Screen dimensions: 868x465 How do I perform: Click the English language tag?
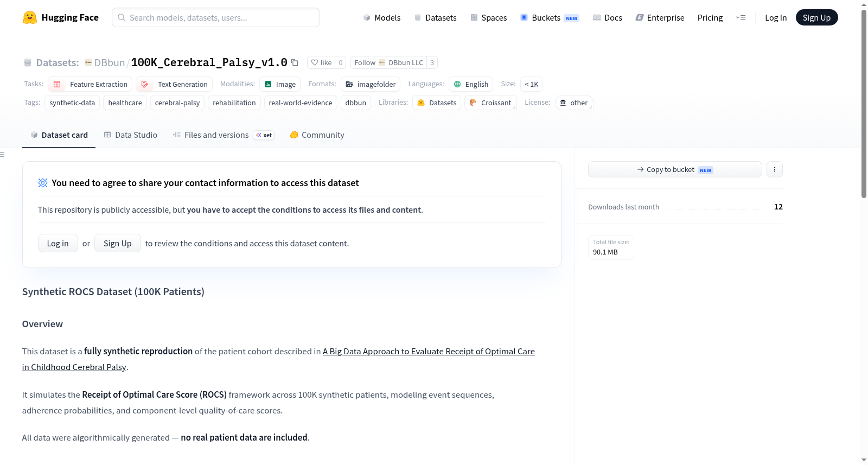click(471, 84)
